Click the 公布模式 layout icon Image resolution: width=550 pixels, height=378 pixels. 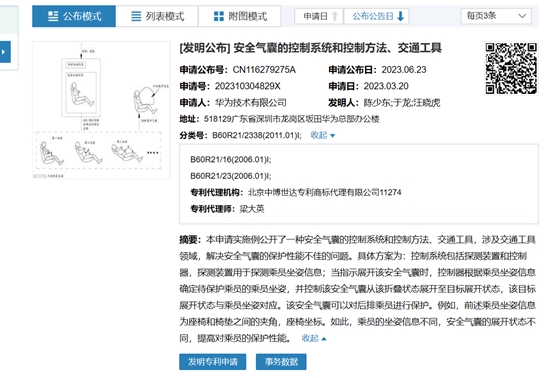(x=53, y=16)
